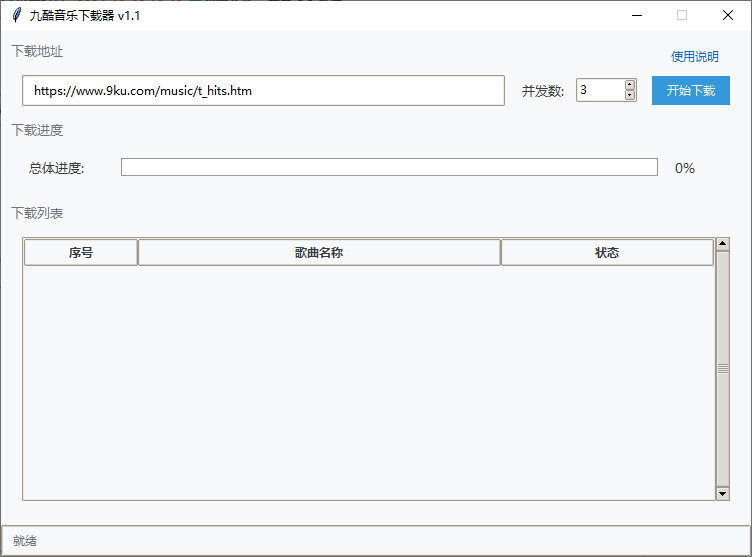Click the download list scrollbar thumb
Screen dimensions: 752x557
pos(723,369)
